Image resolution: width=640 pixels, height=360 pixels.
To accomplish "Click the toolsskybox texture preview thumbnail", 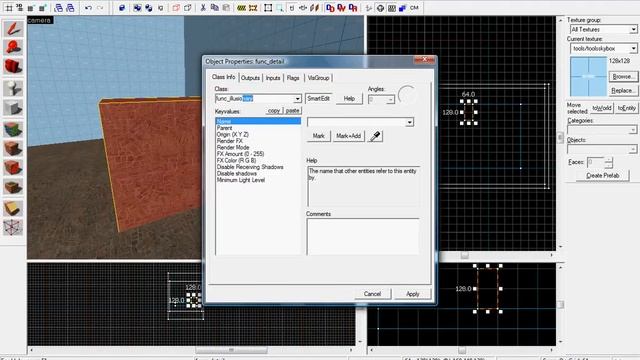I will click(x=588, y=76).
